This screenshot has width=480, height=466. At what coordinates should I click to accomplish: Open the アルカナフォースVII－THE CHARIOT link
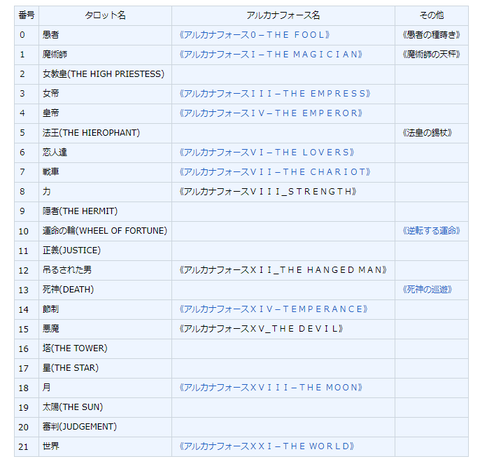(275, 172)
